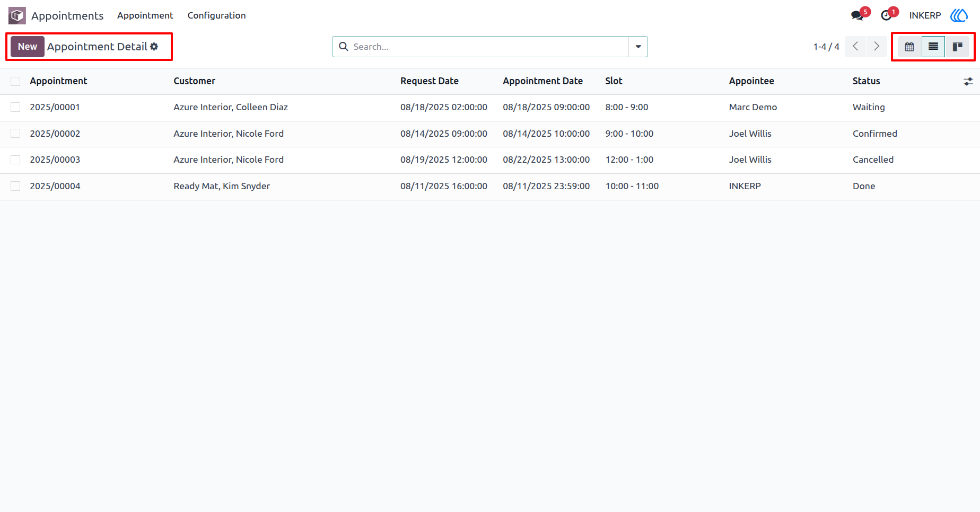Click the gear icon beside Appointment Detail
This screenshot has width=980, height=512.
pyautogui.click(x=154, y=47)
